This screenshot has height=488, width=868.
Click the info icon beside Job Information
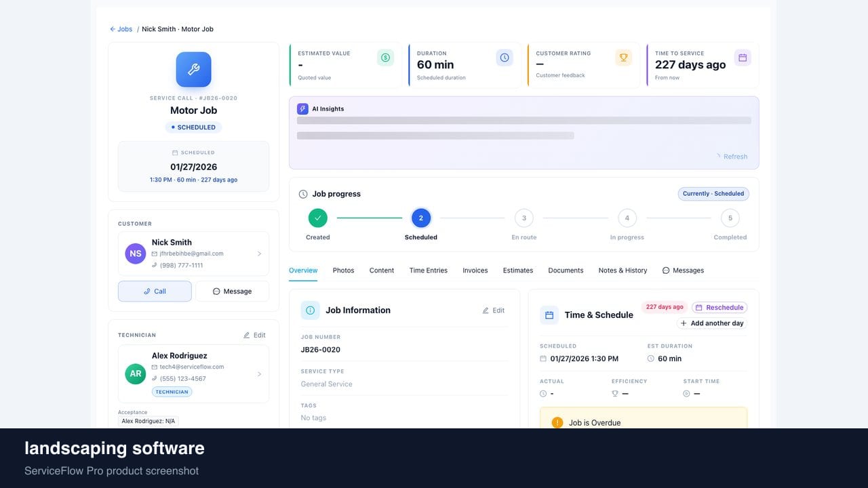coord(310,310)
